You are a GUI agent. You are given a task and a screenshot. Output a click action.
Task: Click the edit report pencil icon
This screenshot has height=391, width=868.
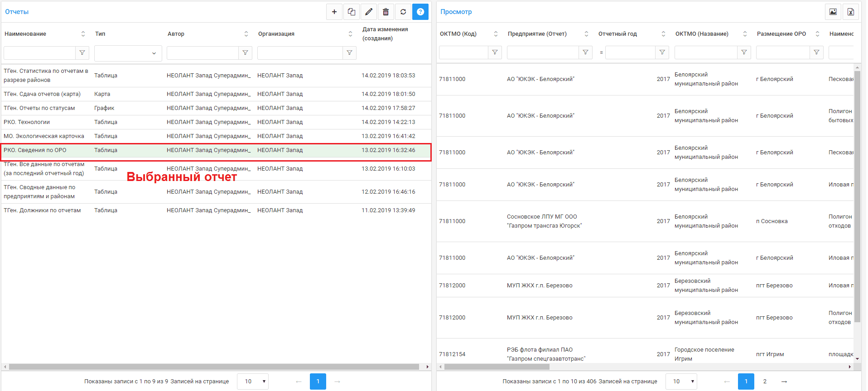tap(369, 12)
